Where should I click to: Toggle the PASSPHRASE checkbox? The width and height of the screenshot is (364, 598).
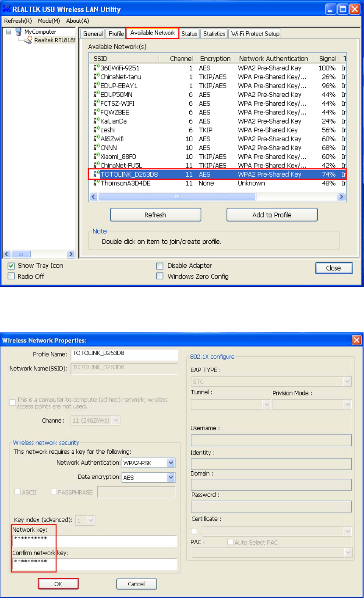click(x=54, y=492)
